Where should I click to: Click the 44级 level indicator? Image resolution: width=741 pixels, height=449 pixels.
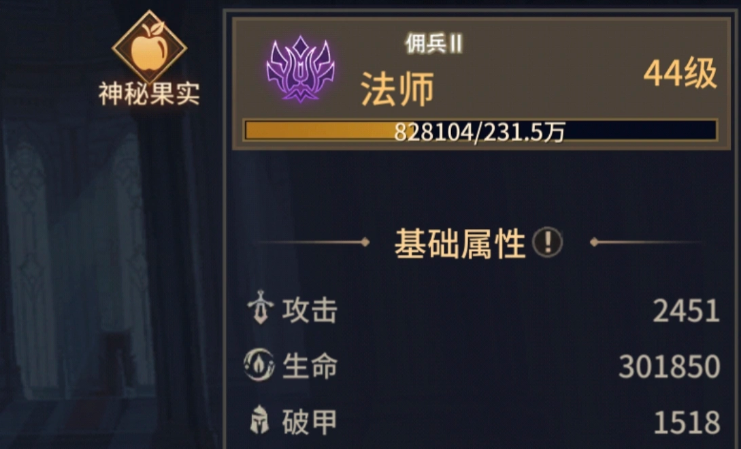[681, 73]
